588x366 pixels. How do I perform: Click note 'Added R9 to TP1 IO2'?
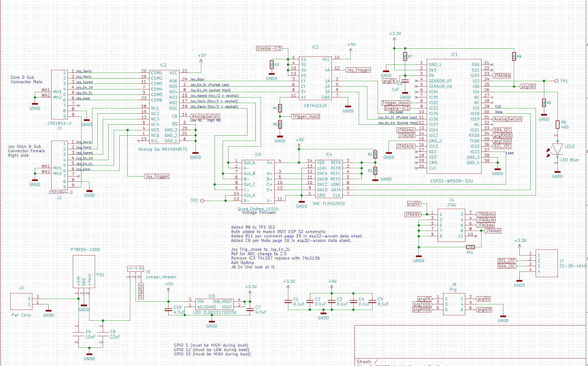[253, 227]
